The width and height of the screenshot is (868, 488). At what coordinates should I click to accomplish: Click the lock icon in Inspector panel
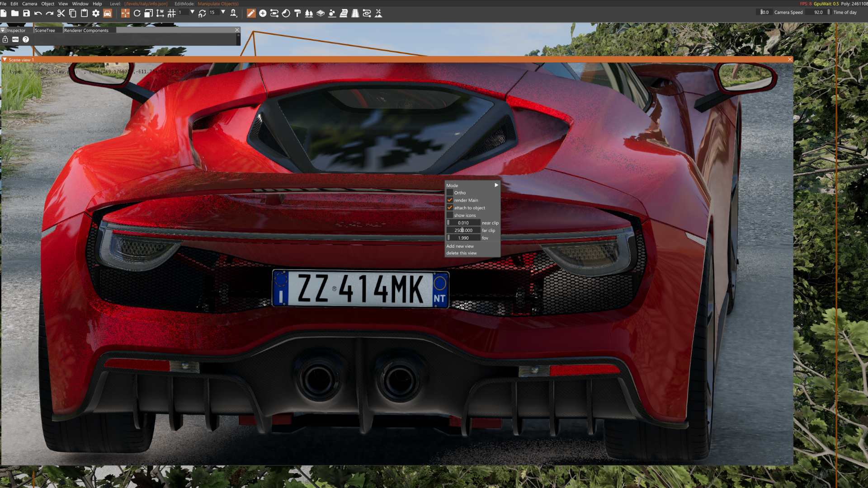tap(5, 39)
